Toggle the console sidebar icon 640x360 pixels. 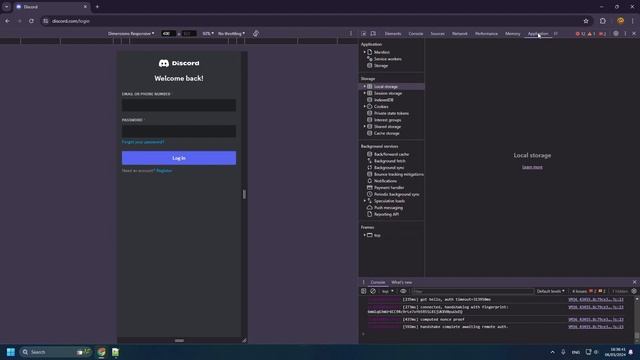click(x=364, y=291)
